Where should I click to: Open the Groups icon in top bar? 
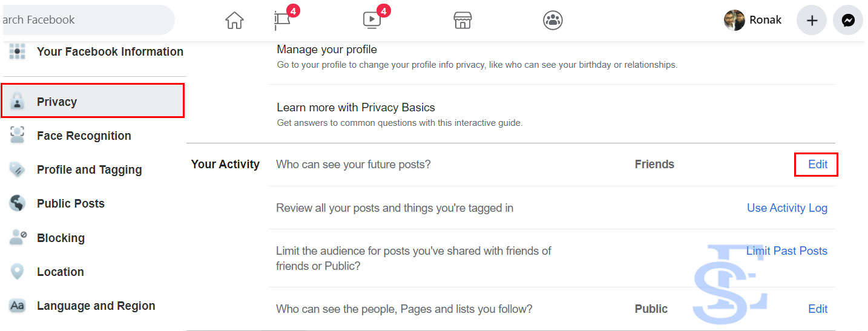(553, 21)
